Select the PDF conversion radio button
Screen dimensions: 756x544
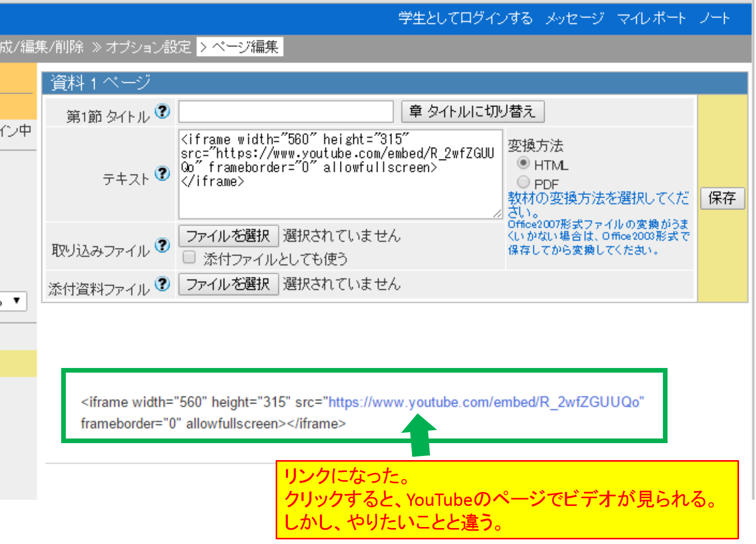coord(524,182)
